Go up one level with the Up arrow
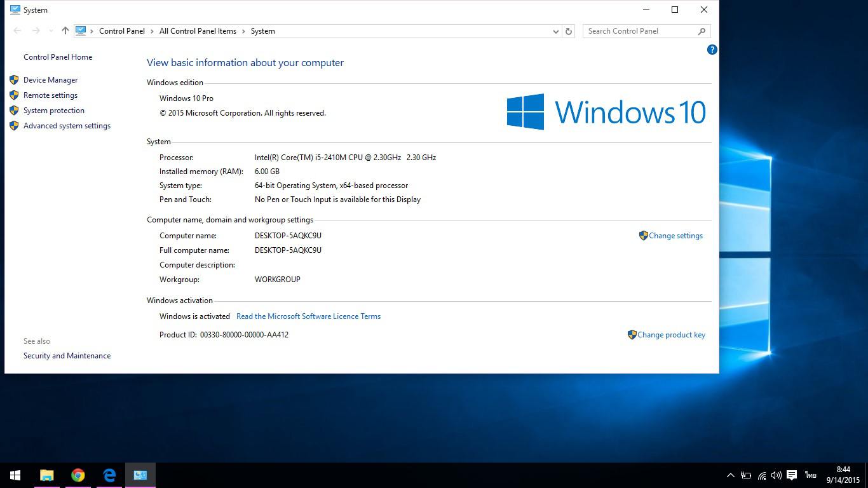Viewport: 868px width, 488px height. click(x=65, y=30)
